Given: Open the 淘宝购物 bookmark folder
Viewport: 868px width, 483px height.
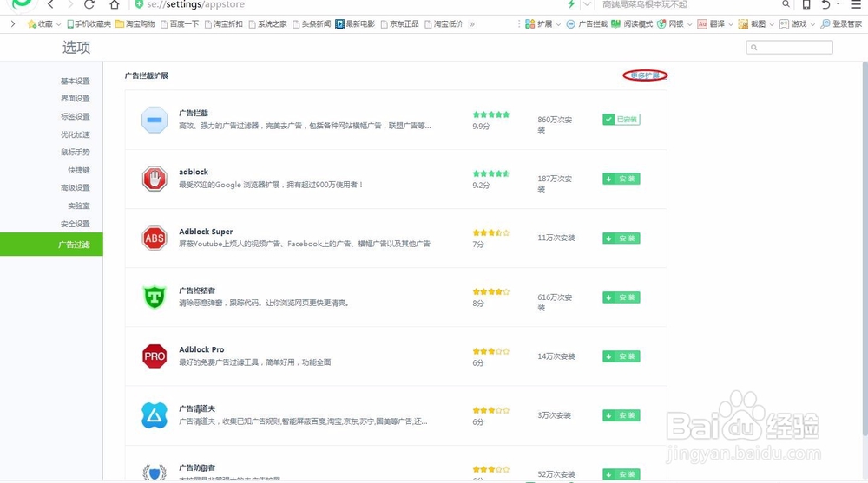Looking at the screenshot, I should pos(135,23).
